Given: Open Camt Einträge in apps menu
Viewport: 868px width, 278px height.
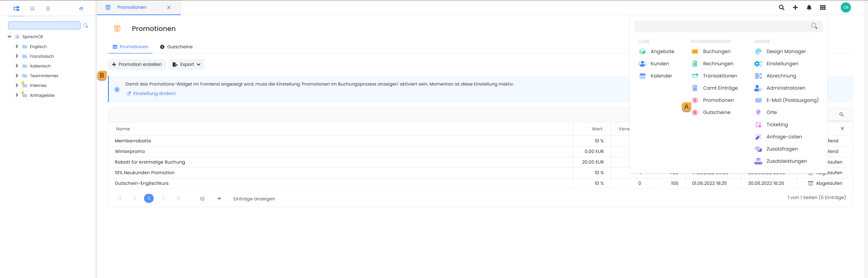Looking at the screenshot, I should [x=720, y=88].
